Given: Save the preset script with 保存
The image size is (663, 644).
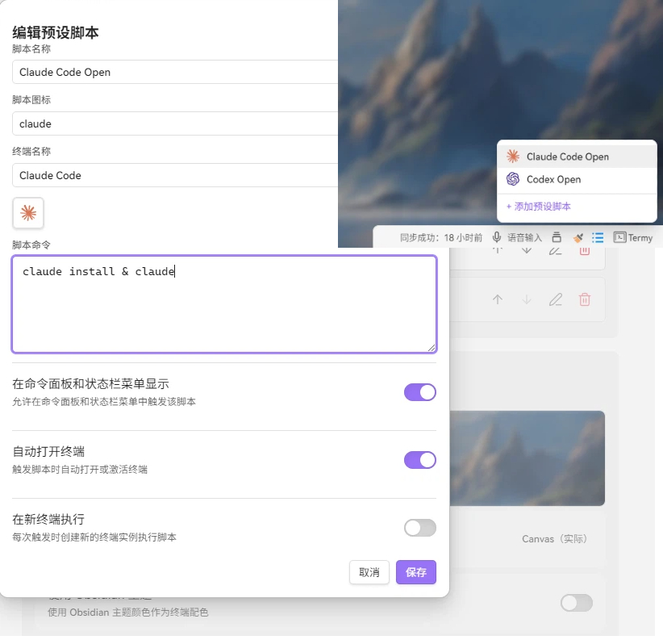Looking at the screenshot, I should (415, 572).
